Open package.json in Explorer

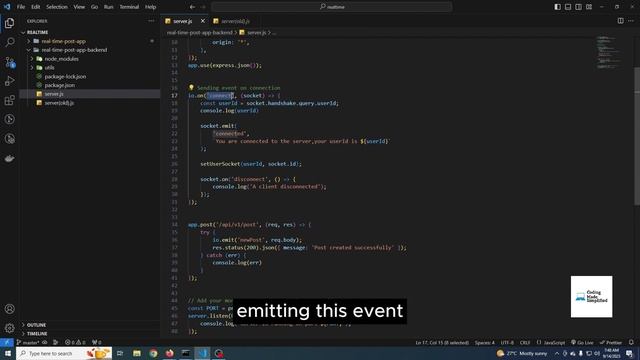click(60, 85)
